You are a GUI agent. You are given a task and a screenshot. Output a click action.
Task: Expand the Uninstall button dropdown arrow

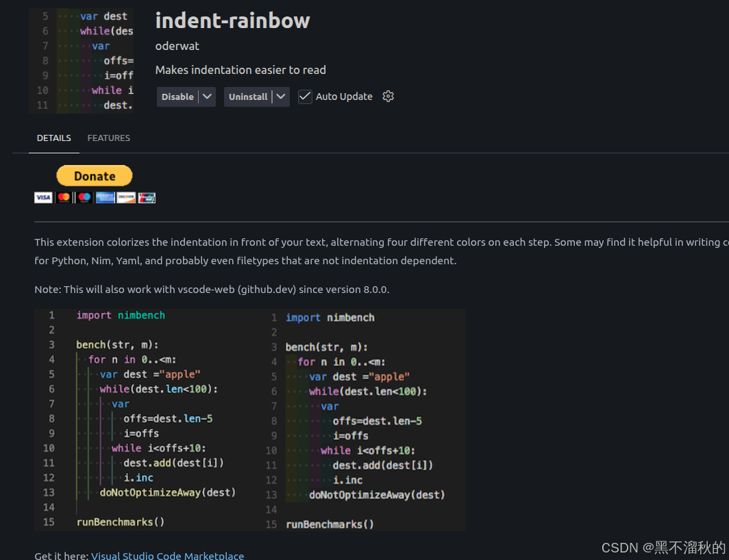tap(281, 97)
